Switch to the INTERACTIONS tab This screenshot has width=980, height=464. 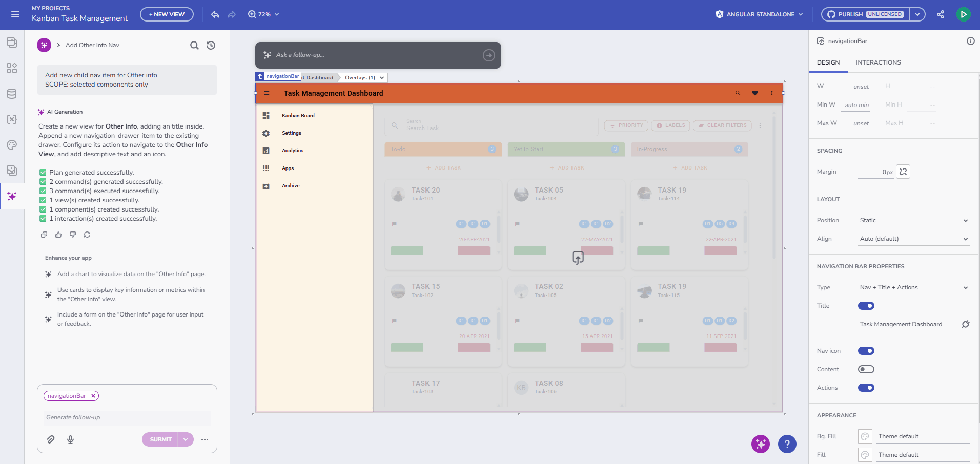tap(878, 62)
